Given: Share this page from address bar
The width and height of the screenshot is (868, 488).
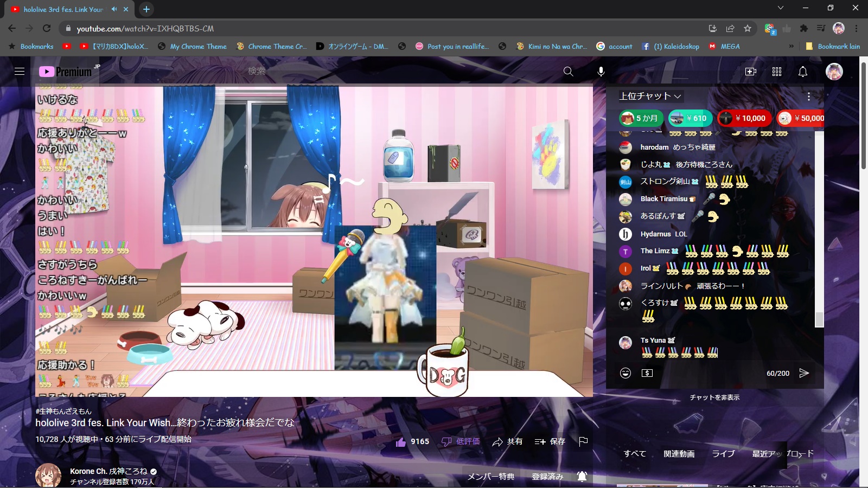Looking at the screenshot, I should (730, 28).
